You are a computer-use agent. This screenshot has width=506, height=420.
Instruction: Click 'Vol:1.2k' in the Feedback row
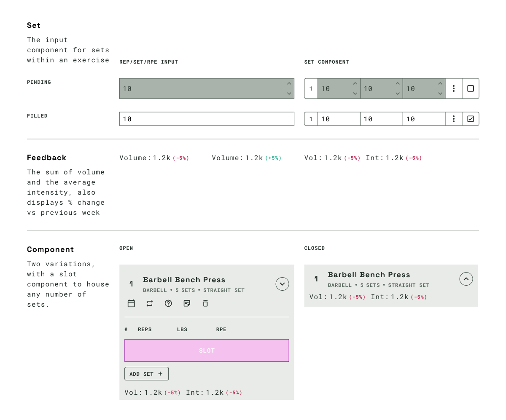[323, 158]
